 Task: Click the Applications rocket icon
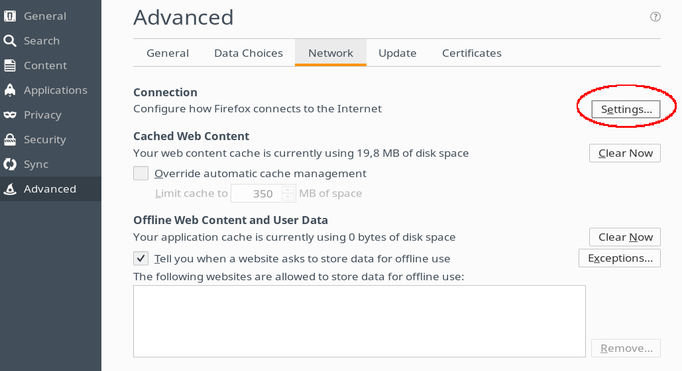pyautogui.click(x=10, y=90)
